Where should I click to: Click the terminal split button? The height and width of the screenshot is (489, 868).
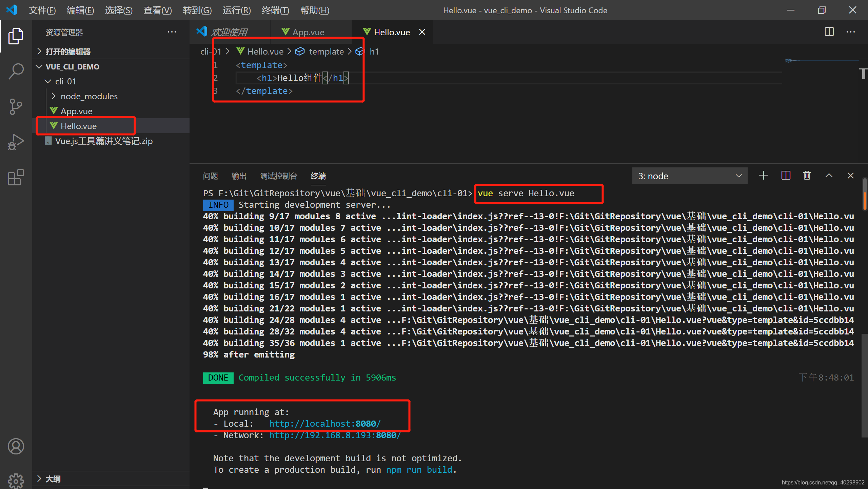[785, 175]
